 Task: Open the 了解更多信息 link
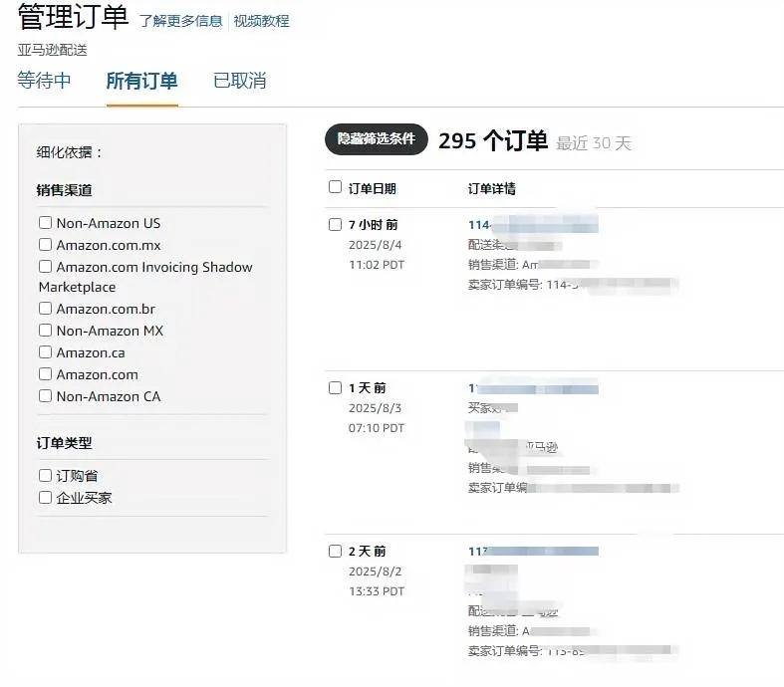[180, 21]
